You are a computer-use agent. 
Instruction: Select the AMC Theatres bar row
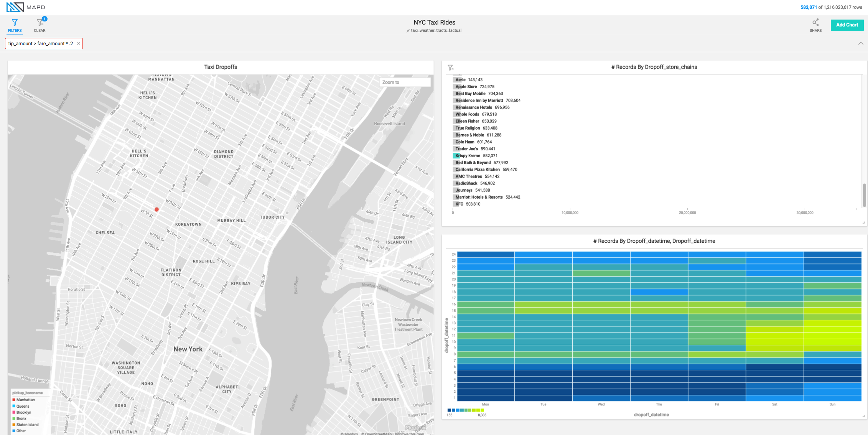click(477, 176)
